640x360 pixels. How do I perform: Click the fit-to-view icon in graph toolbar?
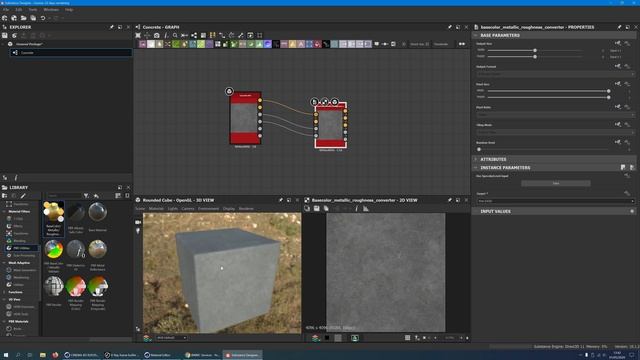138,36
